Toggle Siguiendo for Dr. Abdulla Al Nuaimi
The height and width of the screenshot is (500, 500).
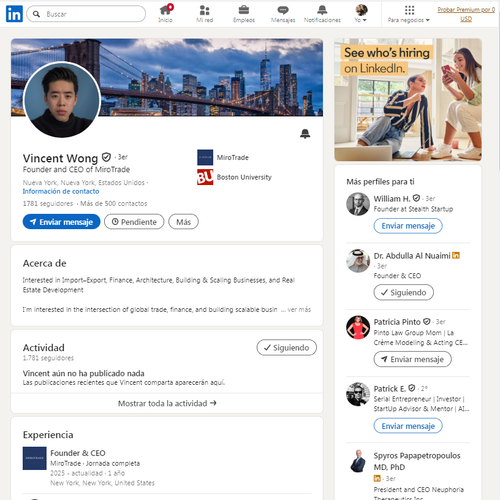pos(404,293)
